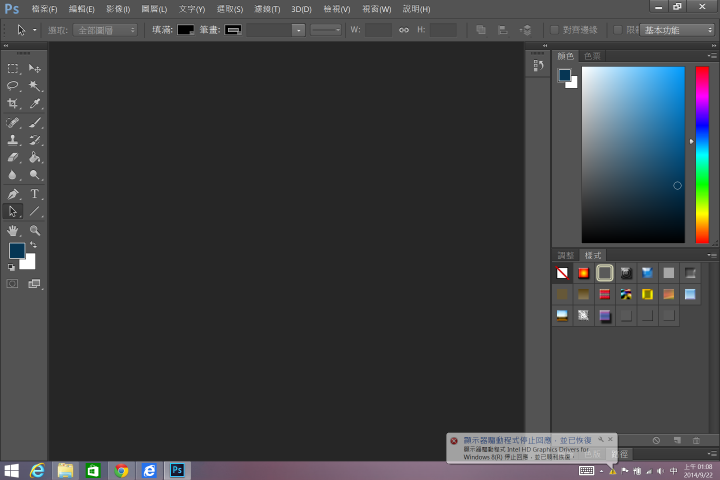Select the Clone Stamp tool
Screen dimensions: 720x480
(x=13, y=140)
